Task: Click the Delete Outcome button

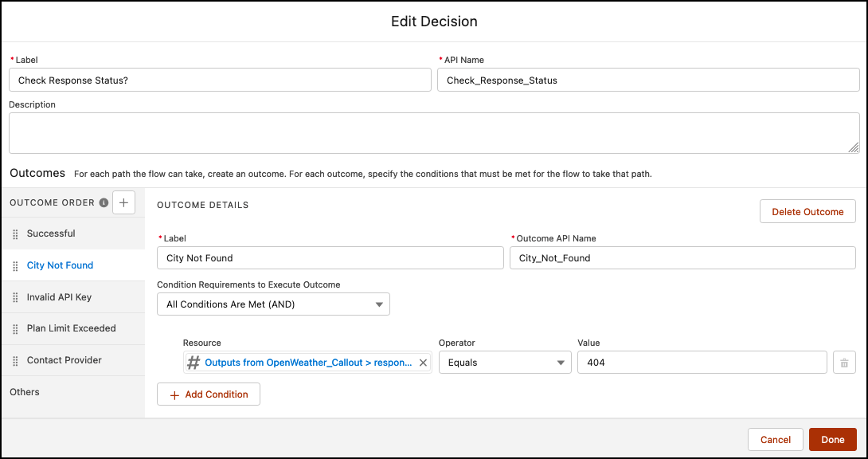Action: pyautogui.click(x=807, y=211)
